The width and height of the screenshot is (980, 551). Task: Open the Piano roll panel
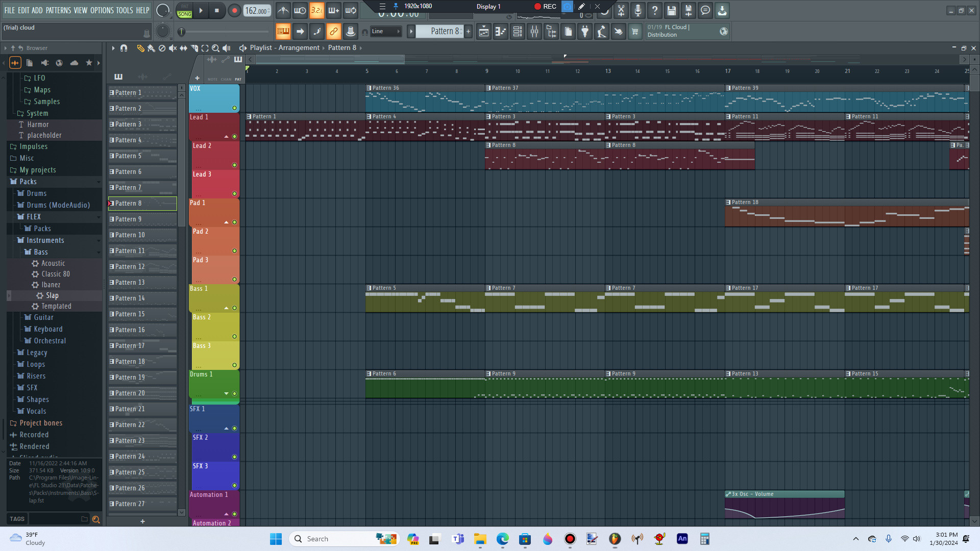(501, 32)
